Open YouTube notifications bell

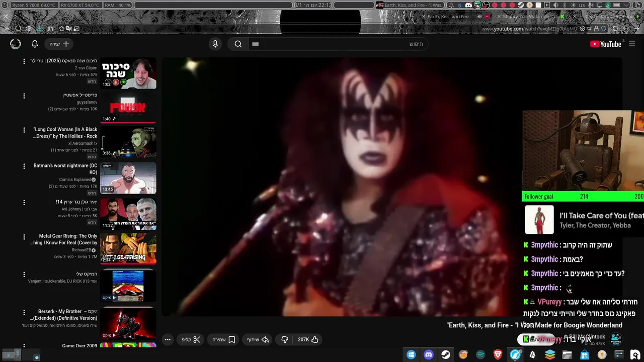35,44
